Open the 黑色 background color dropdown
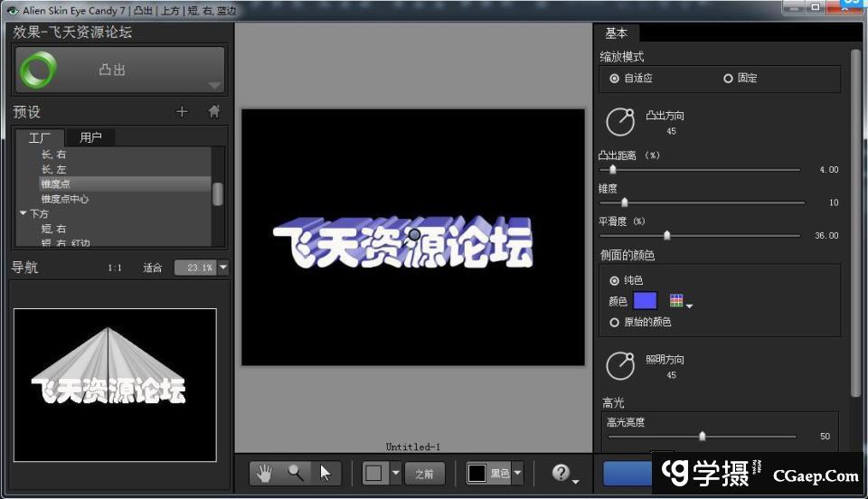The image size is (868, 499). click(518, 473)
